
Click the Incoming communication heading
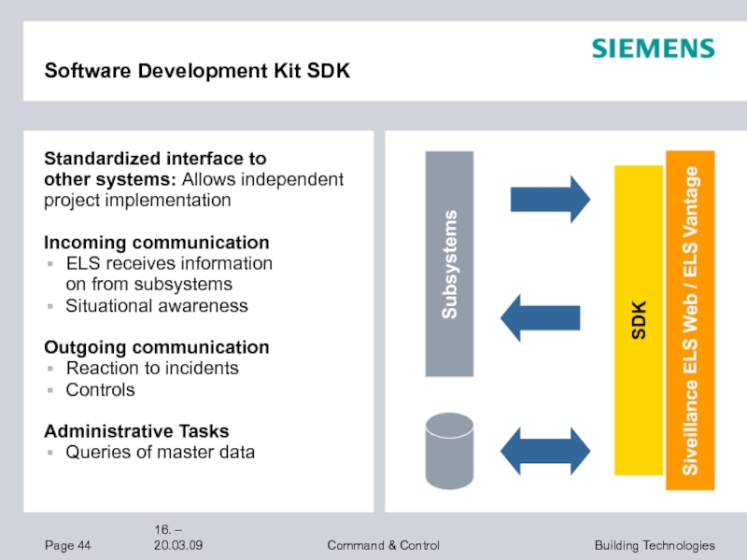tap(157, 243)
